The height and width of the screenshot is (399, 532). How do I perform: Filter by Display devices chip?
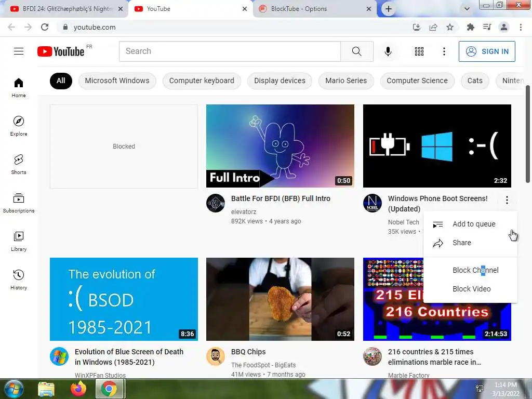coord(280,81)
